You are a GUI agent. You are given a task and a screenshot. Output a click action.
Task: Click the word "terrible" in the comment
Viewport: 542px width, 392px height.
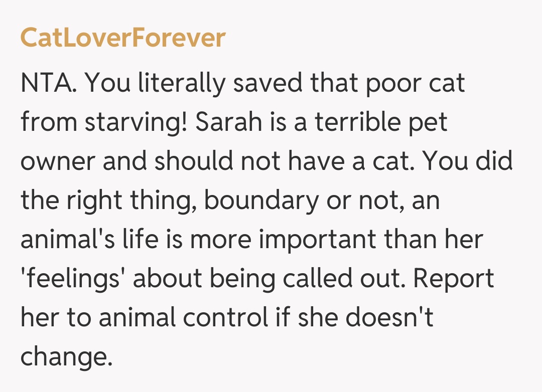point(354,122)
